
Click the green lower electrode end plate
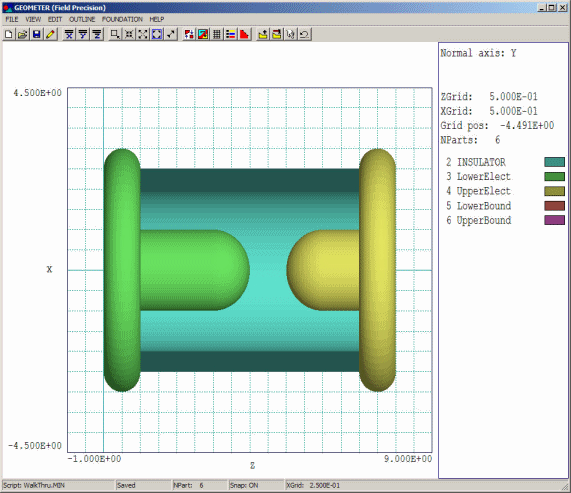(122, 270)
